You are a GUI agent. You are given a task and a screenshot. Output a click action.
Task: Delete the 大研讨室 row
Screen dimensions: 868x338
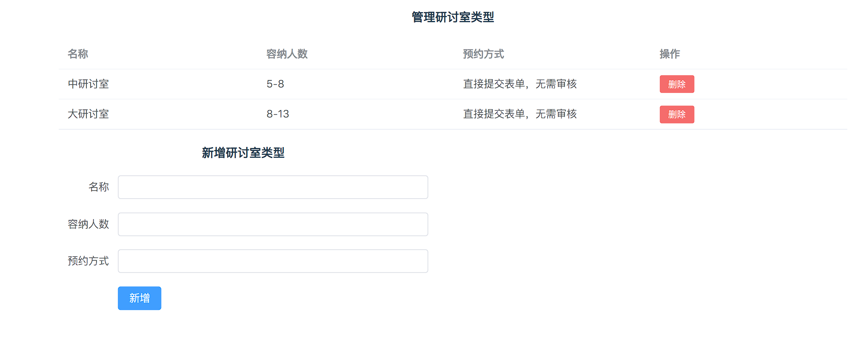(x=677, y=114)
